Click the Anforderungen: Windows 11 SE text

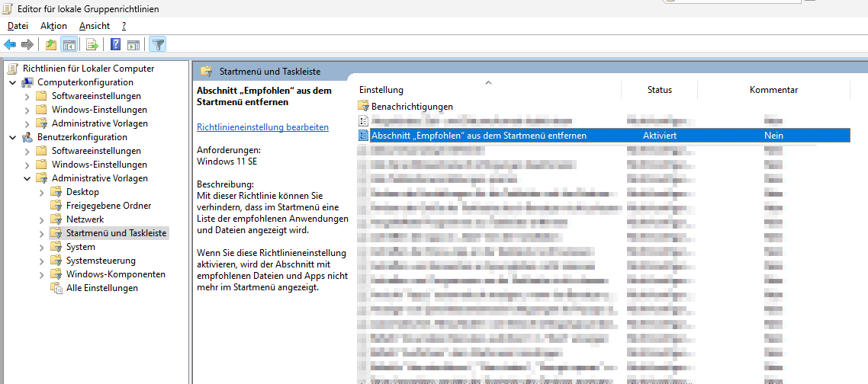229,156
